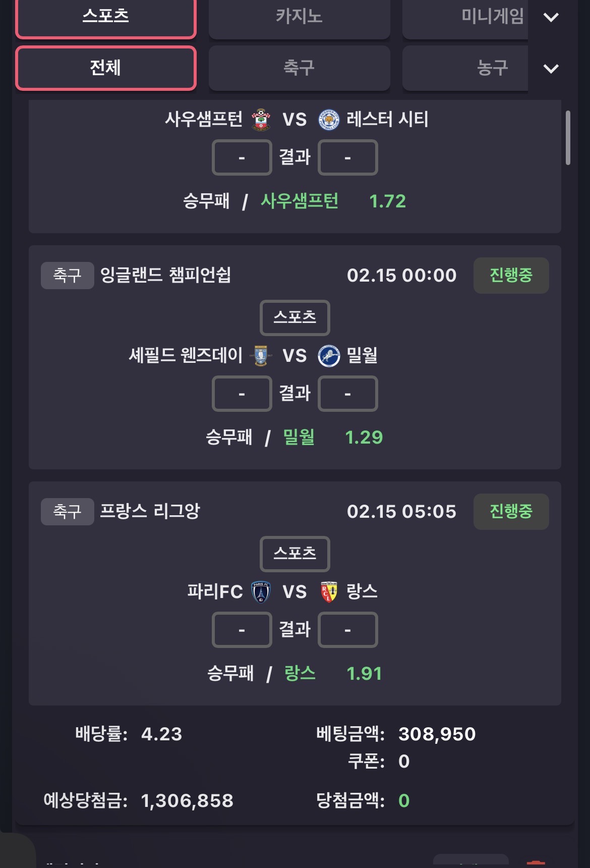Click the RC Lens crest icon
This screenshot has width=590, height=868.
pos(329,592)
